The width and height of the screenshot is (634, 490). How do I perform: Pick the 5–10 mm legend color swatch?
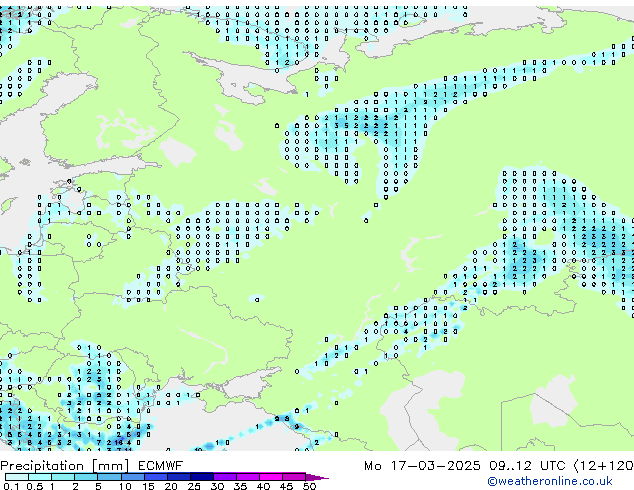tap(109, 477)
